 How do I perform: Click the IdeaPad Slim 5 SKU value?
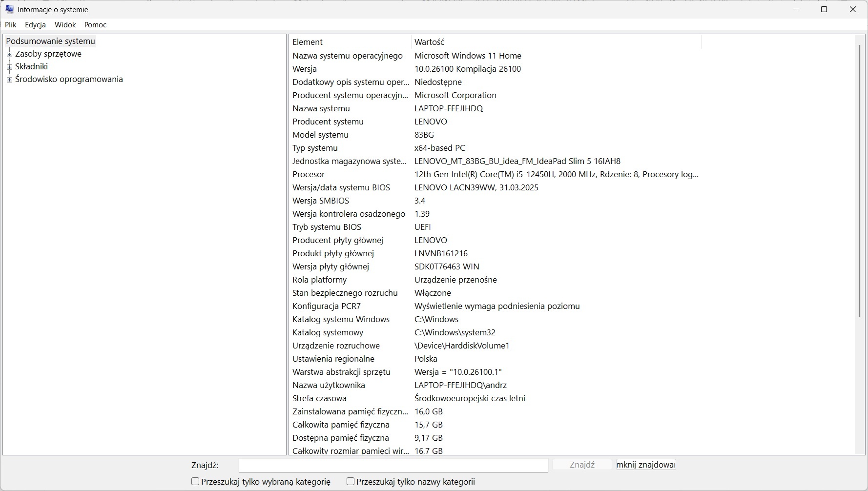[x=517, y=161]
